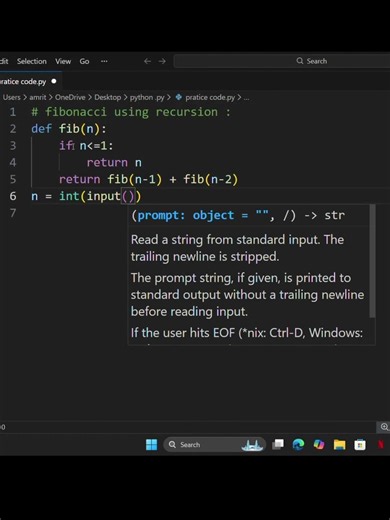390x520 pixels.
Task: Click the zoom magnifier icon at bottom right
Action: [384, 427]
